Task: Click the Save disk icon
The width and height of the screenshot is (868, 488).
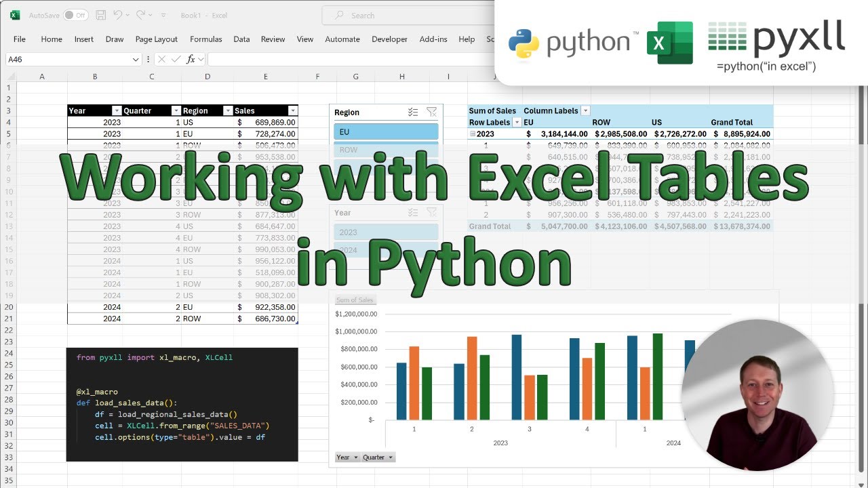Action: point(100,15)
